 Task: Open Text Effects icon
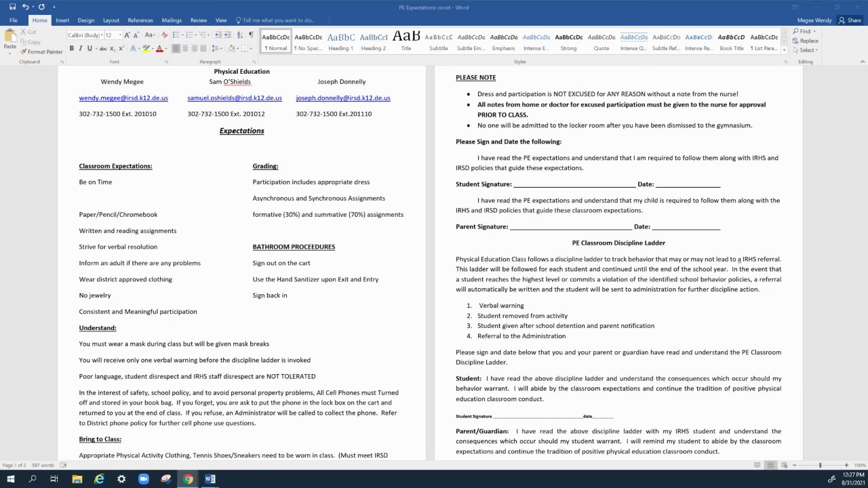click(x=134, y=48)
